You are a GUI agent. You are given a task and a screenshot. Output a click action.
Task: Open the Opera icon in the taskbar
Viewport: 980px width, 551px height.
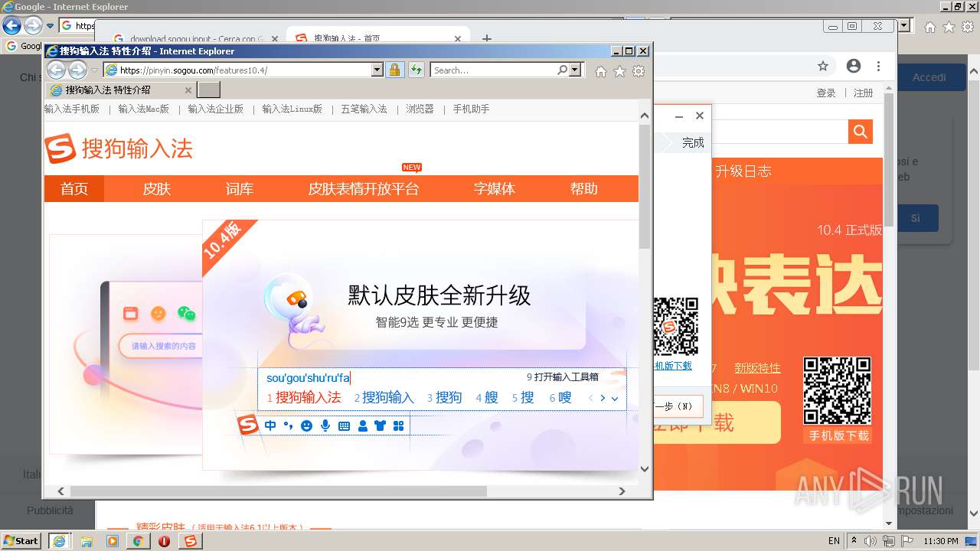tap(164, 541)
